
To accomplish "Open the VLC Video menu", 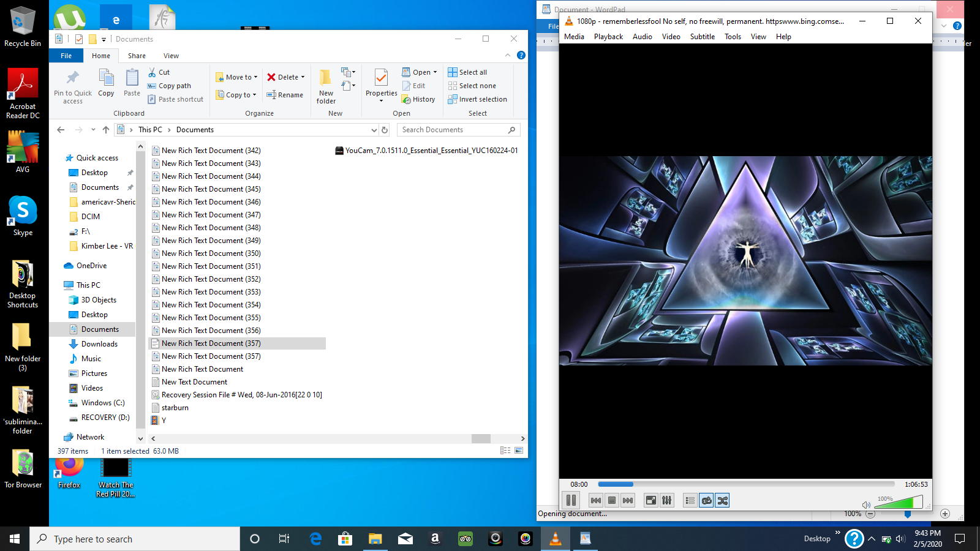I will [671, 37].
